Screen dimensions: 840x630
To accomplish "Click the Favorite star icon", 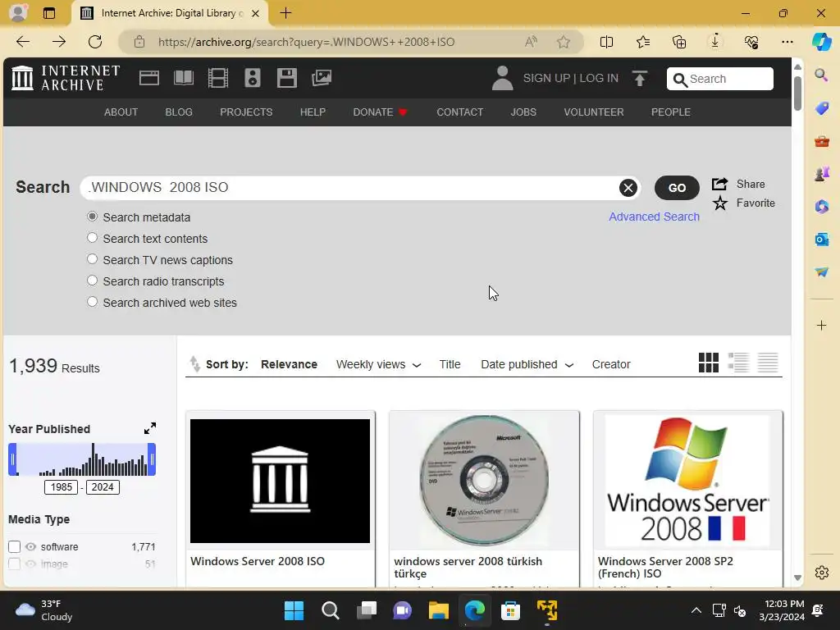I will point(720,203).
